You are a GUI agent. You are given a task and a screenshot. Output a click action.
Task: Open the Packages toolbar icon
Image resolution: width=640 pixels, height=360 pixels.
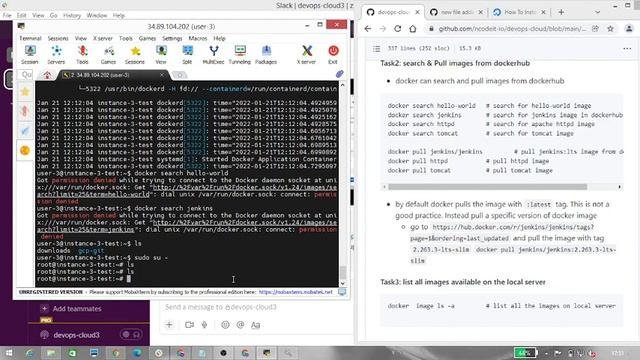266,55
